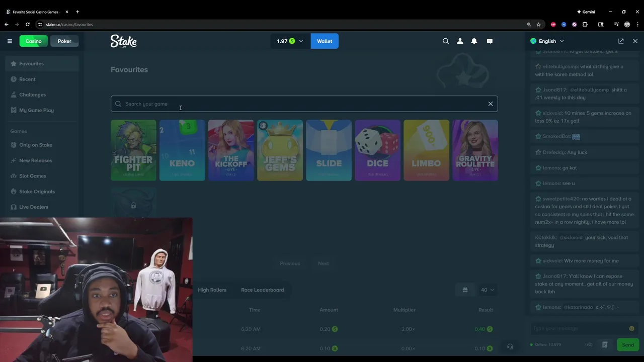This screenshot has height=362, width=644.
Task: Open Recent in the sidebar
Action: point(42,79)
